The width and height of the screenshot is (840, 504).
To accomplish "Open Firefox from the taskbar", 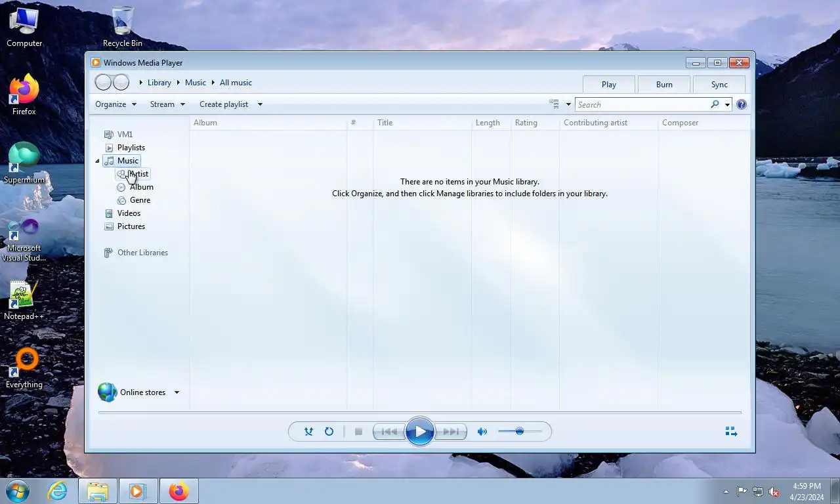I will [x=178, y=492].
